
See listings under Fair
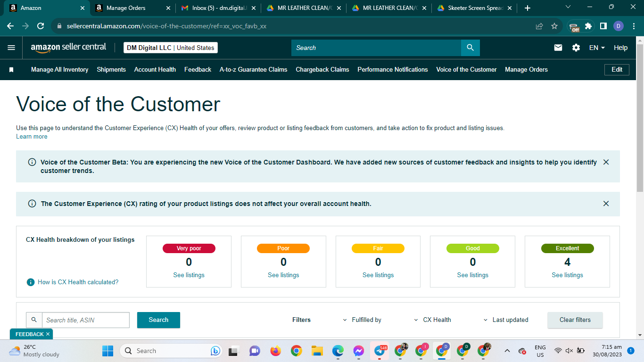point(378,275)
